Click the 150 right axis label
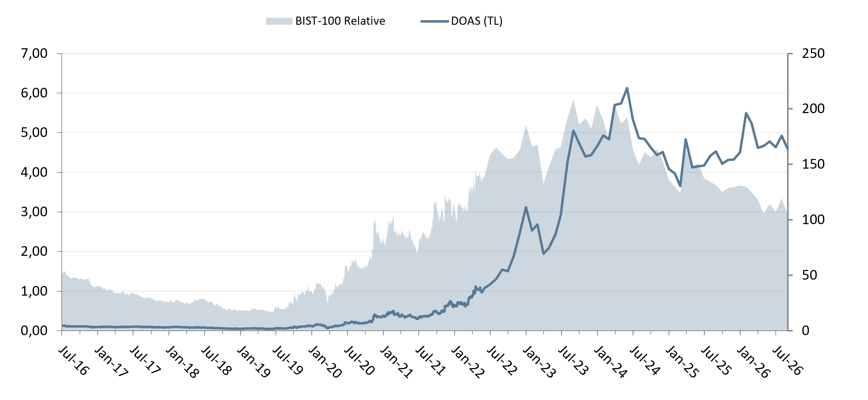 [x=813, y=164]
